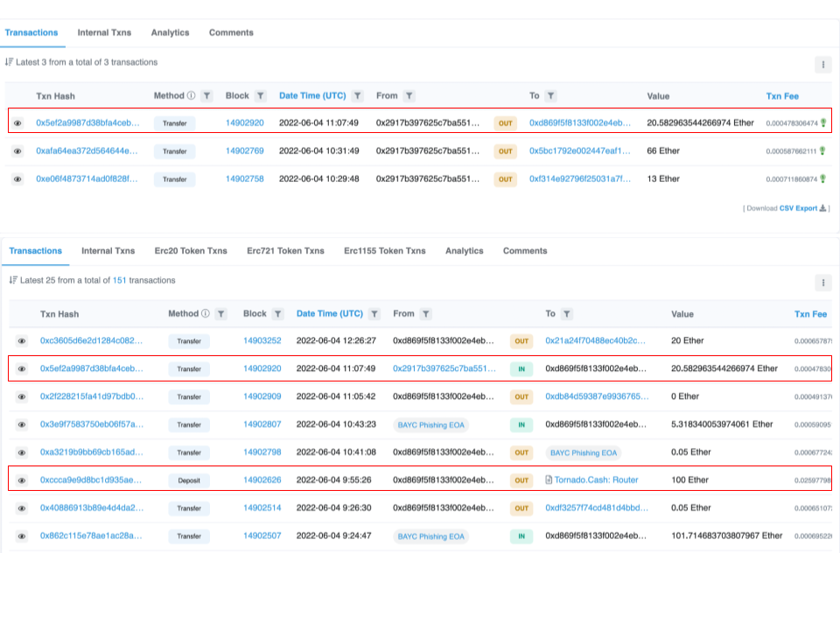840x630 pixels.
Task: Open Erc721 Token Txns tab
Action: coord(285,251)
